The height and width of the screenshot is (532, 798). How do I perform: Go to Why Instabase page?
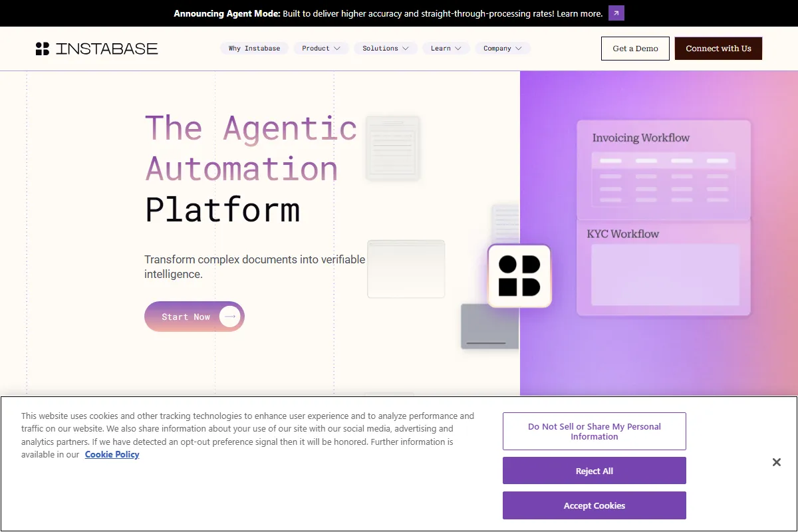pyautogui.click(x=254, y=49)
